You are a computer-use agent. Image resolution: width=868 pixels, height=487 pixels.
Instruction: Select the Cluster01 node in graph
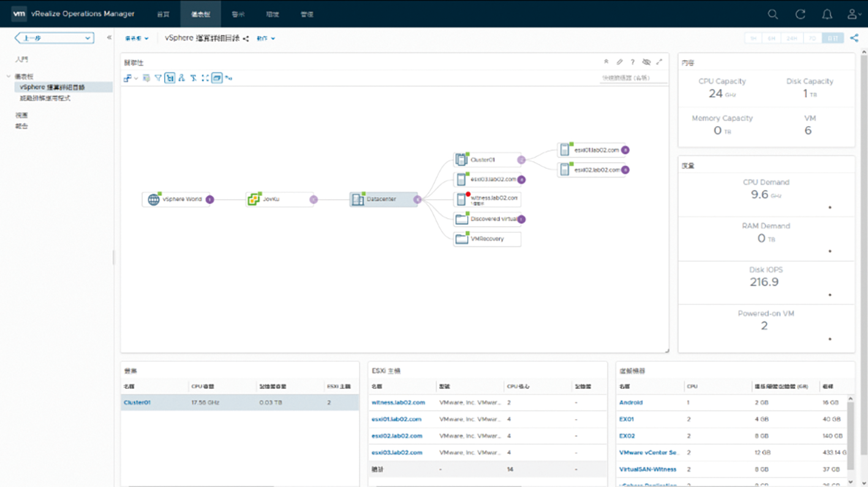pos(487,160)
